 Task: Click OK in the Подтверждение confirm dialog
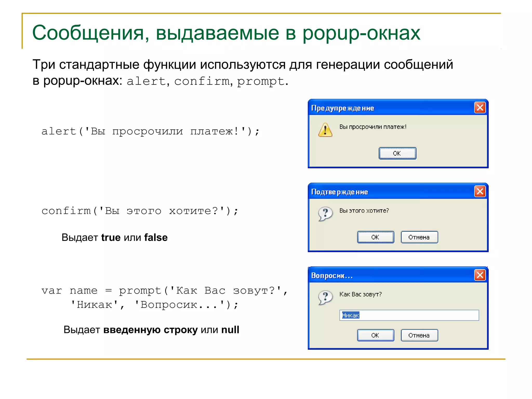pyautogui.click(x=375, y=237)
